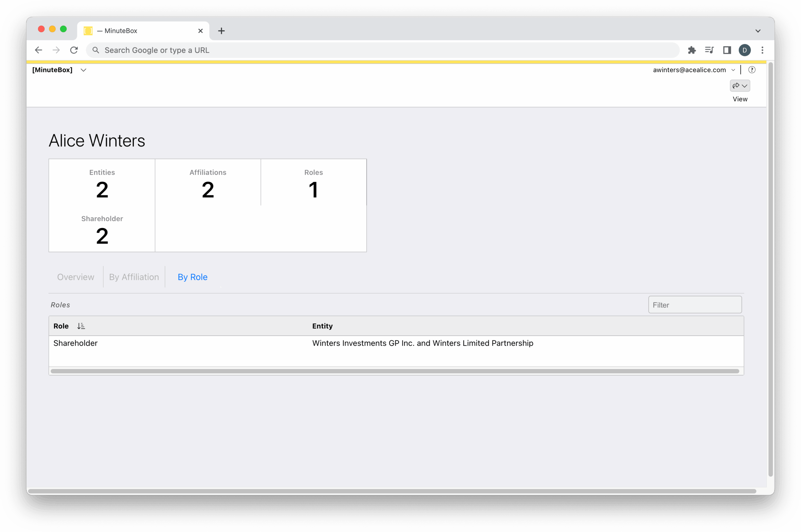This screenshot has width=801, height=532.
Task: Click the Roles table horizontal scrollbar
Action: (x=394, y=371)
